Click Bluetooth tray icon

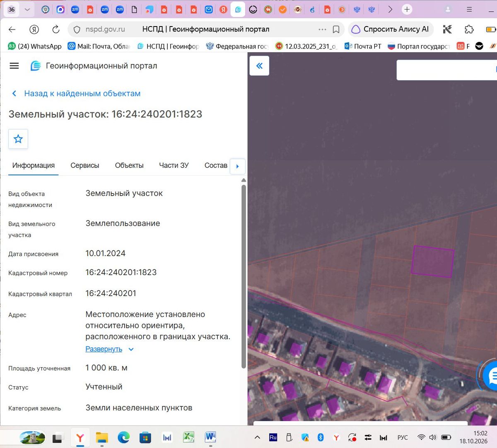[320, 437]
